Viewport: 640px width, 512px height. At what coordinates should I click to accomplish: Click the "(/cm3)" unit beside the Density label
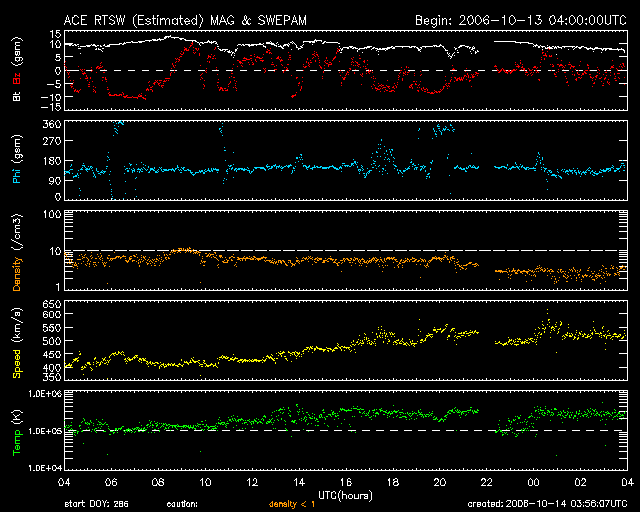[18, 233]
